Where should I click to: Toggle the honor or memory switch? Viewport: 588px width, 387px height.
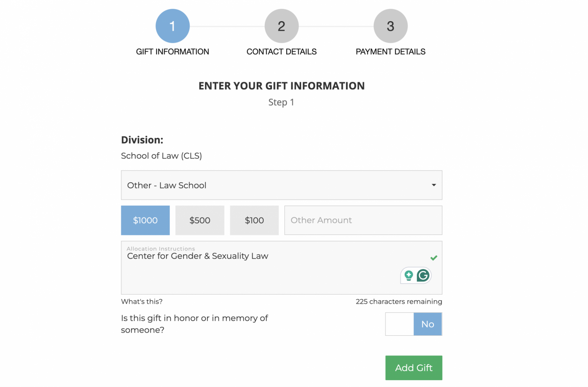(413, 324)
